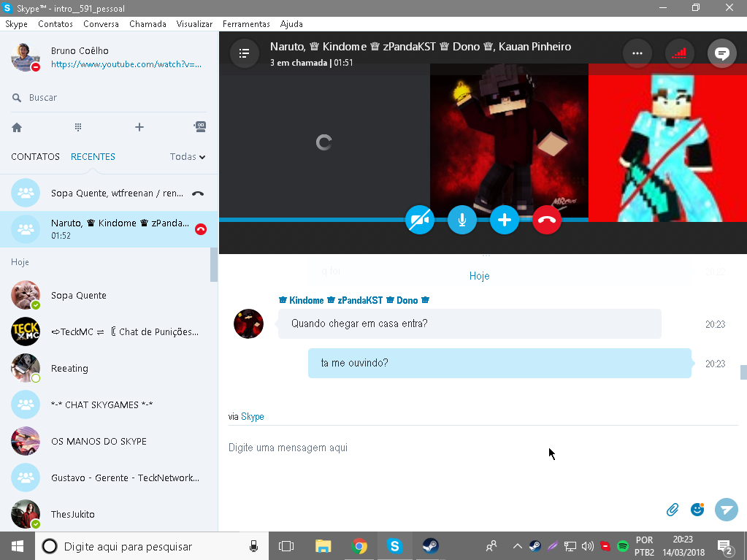The image size is (747, 560).
Task: Open the Windows notification center icon
Action: pos(724,547)
